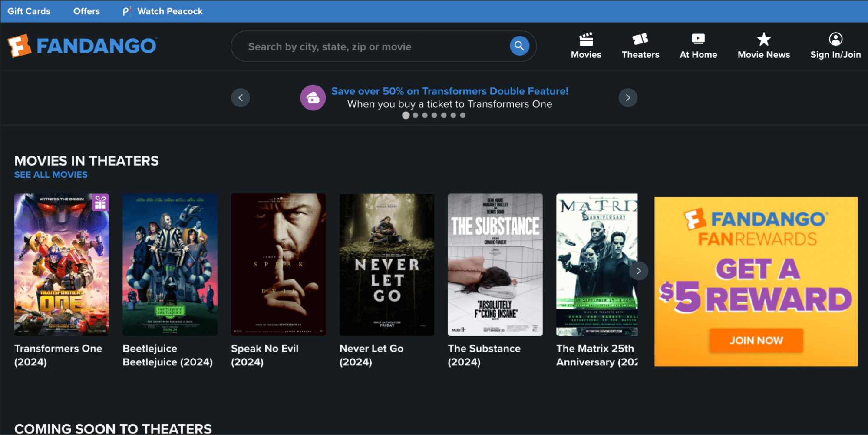Click the purple ticket promo icon
Viewport: 868px width, 435px height.
click(x=313, y=98)
